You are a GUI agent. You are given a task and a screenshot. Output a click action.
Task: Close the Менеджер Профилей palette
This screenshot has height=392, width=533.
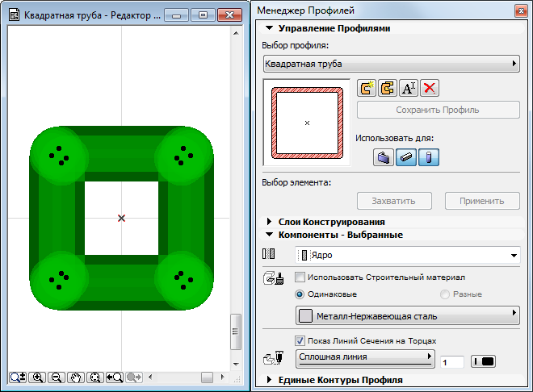pyautogui.click(x=521, y=10)
